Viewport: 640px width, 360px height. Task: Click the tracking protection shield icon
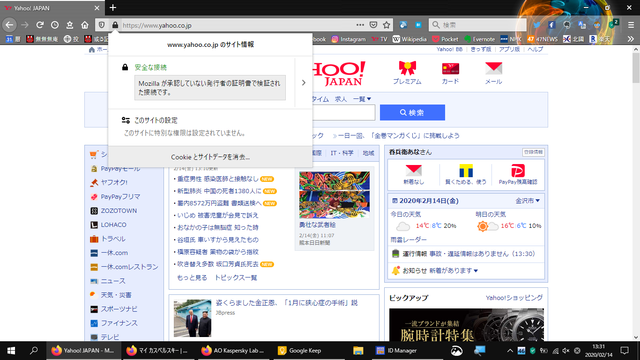tap(102, 25)
